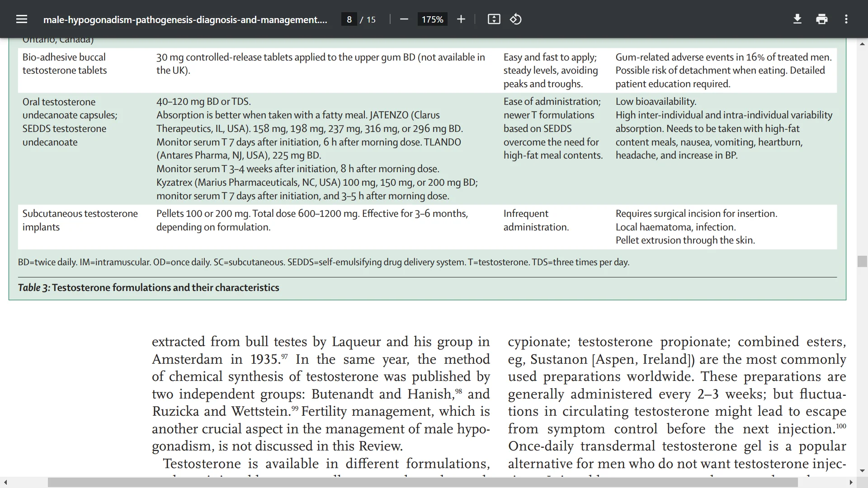
Task: Click the total page count 15
Action: click(371, 19)
